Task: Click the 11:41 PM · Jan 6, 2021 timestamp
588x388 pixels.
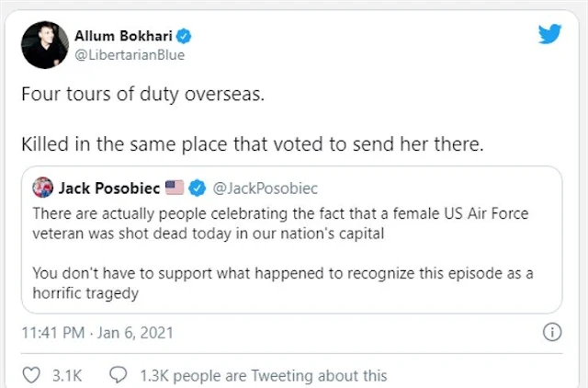Action: [x=96, y=332]
